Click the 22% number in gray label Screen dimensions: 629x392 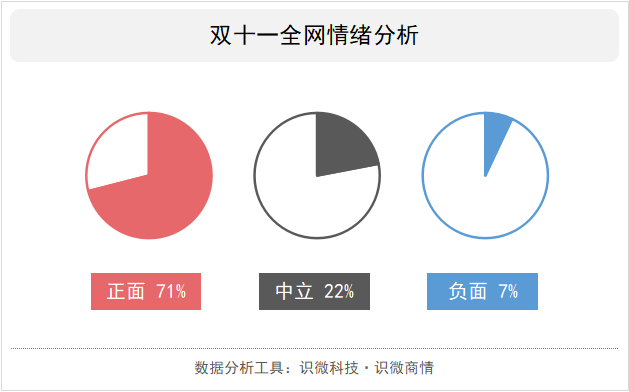[339, 291]
